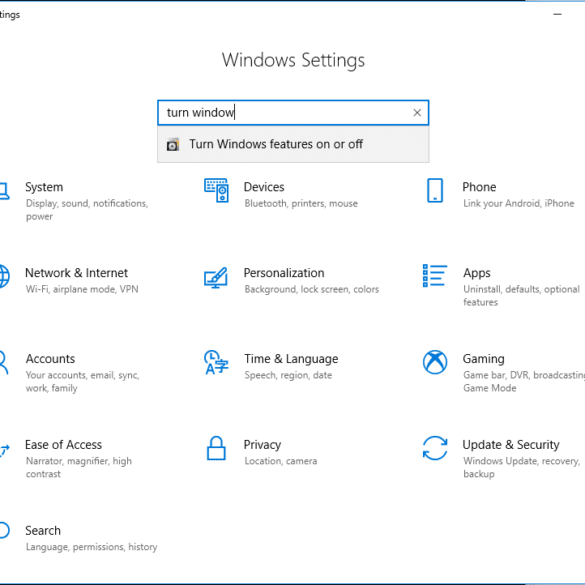Click the Windows Settings heading
Image resolution: width=585 pixels, height=585 pixels.
[293, 60]
